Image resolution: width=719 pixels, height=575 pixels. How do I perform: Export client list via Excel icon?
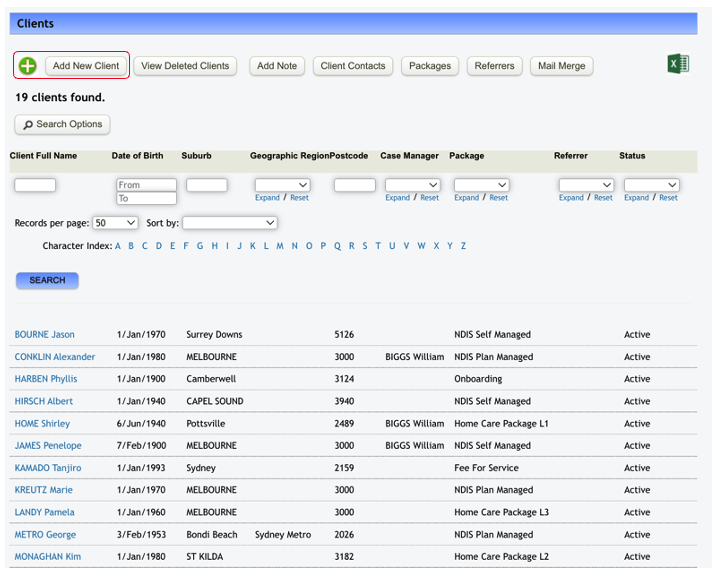[678, 65]
